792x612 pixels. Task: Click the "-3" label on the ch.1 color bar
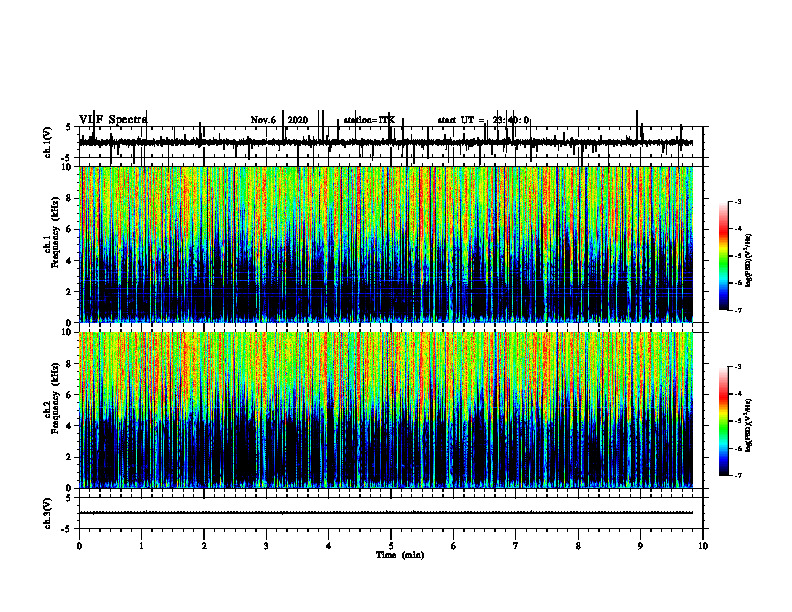[737, 201]
